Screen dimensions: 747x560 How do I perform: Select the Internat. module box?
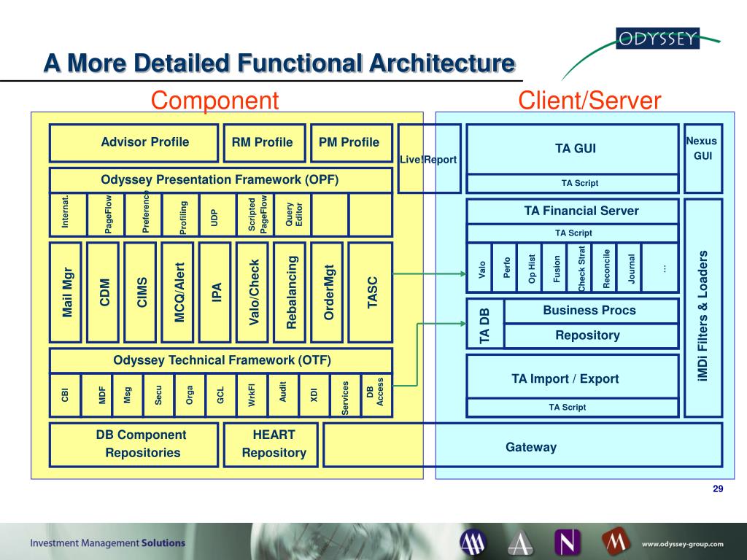pos(68,215)
